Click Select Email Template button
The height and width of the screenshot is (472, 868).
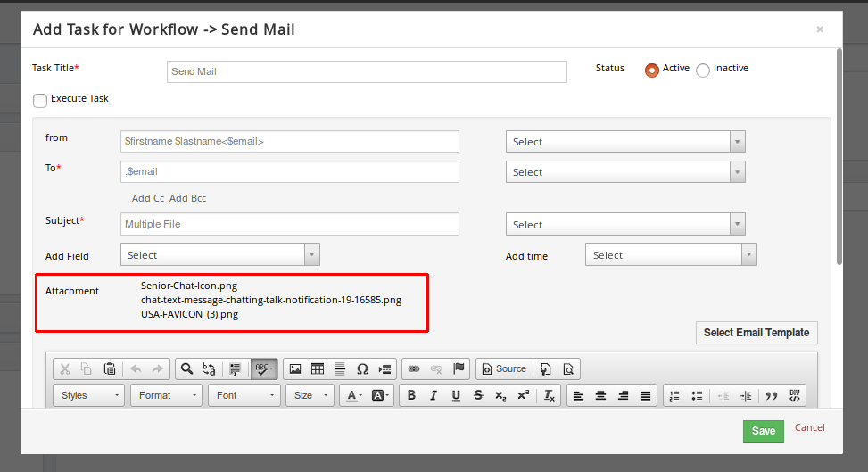(x=756, y=333)
